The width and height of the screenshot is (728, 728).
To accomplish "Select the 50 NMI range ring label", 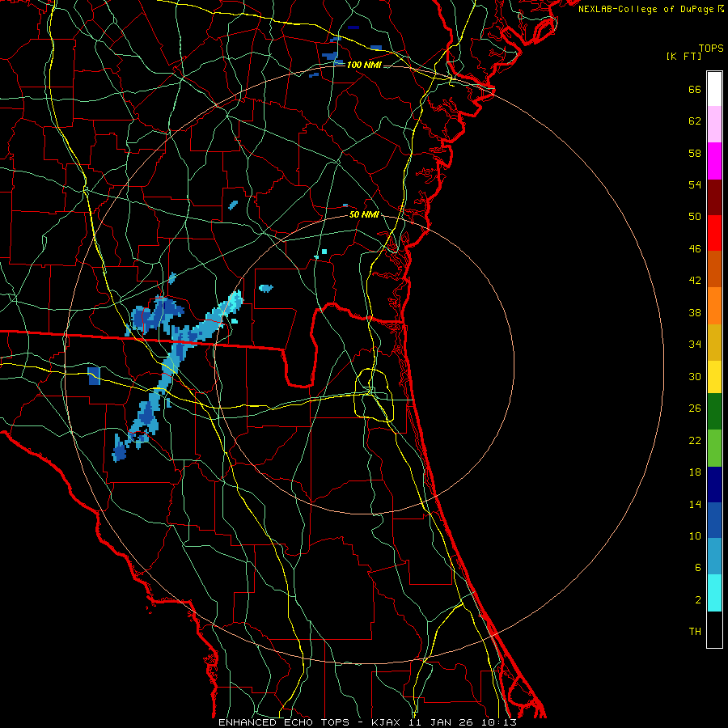I will (364, 214).
